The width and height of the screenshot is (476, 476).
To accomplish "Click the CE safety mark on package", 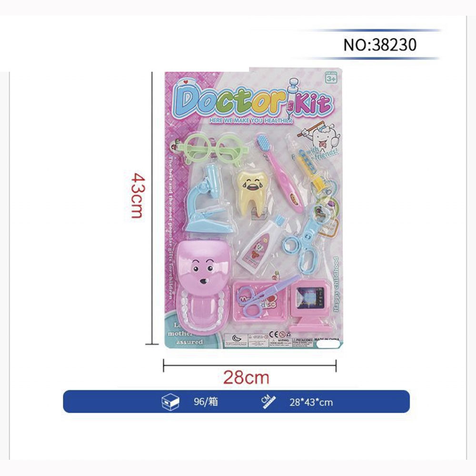I will [274, 334].
